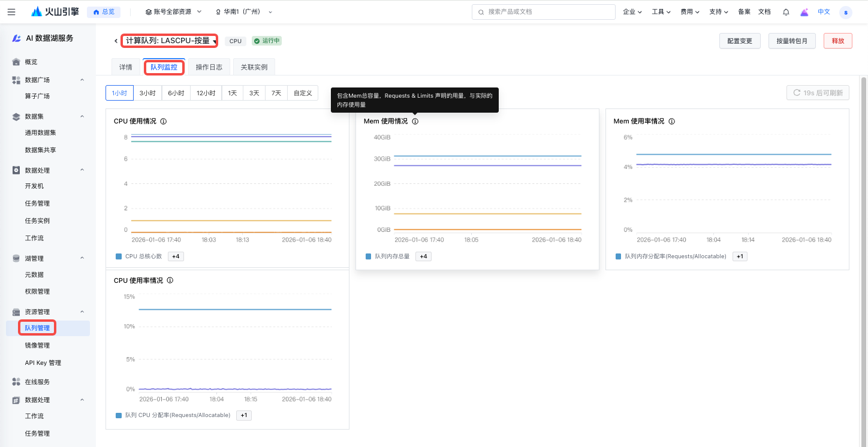Click info icon next to Mem 使用情况

[x=415, y=121]
